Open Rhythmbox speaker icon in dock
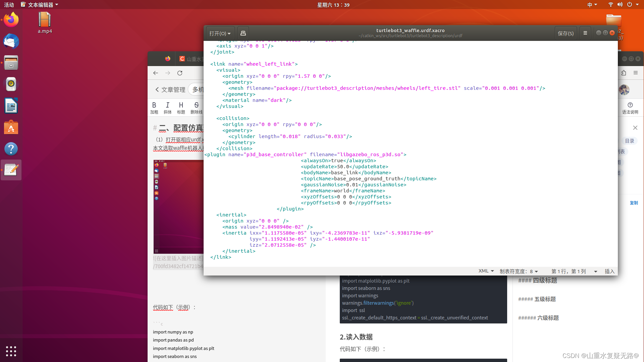This screenshot has width=644, height=362. (x=11, y=84)
